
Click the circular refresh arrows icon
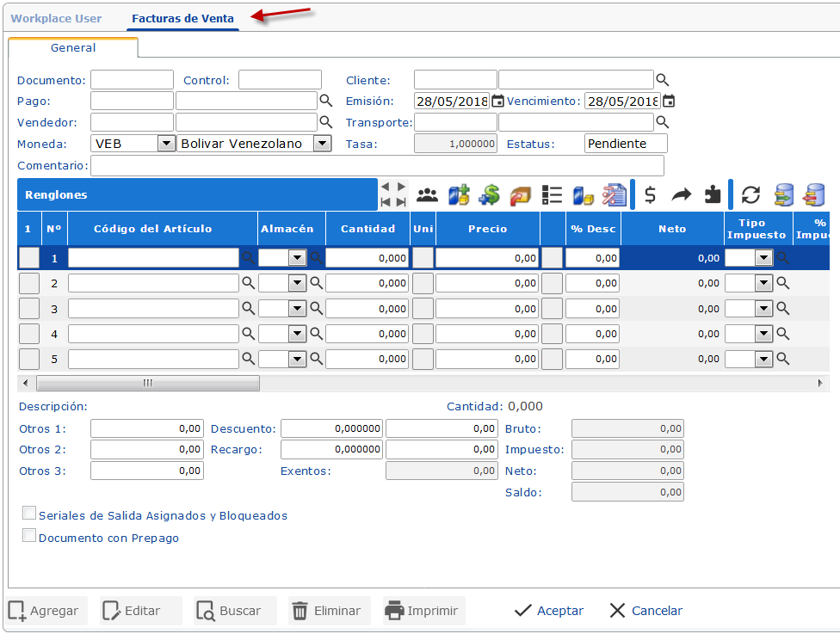tap(751, 195)
